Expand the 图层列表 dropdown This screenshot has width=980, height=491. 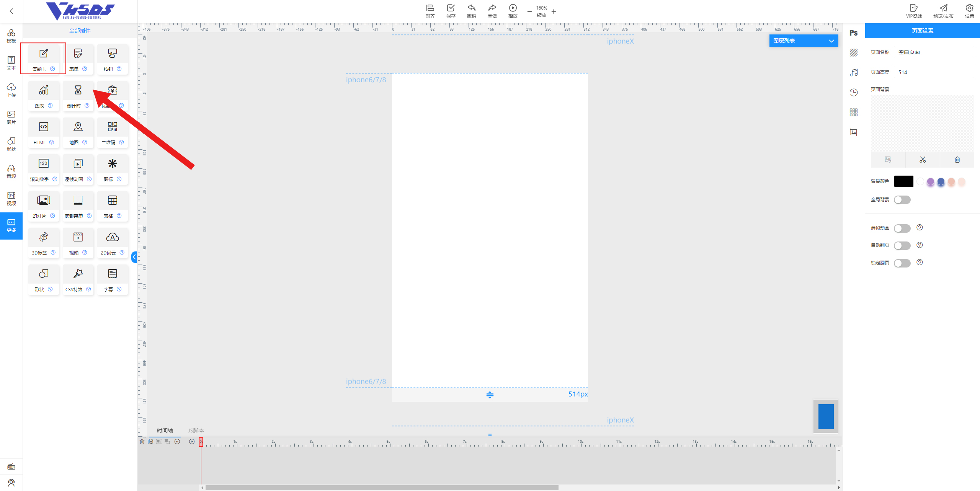click(804, 41)
